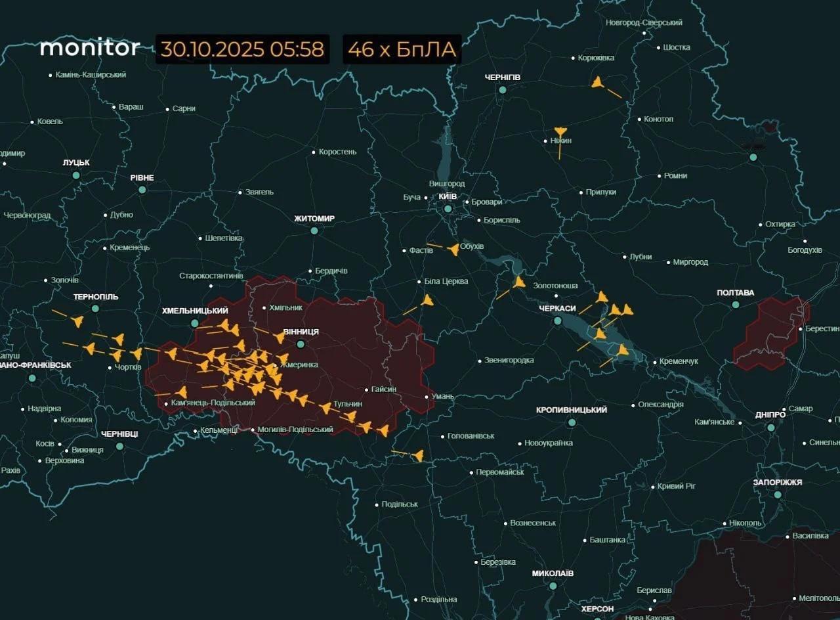
Task: Select the Кропивницький city dot
Action: pyautogui.click(x=572, y=423)
